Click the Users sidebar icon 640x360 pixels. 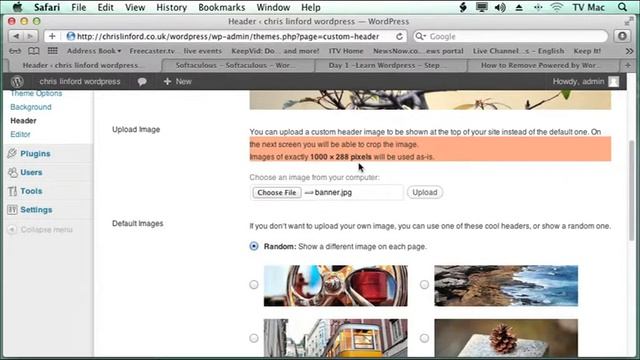point(12,172)
